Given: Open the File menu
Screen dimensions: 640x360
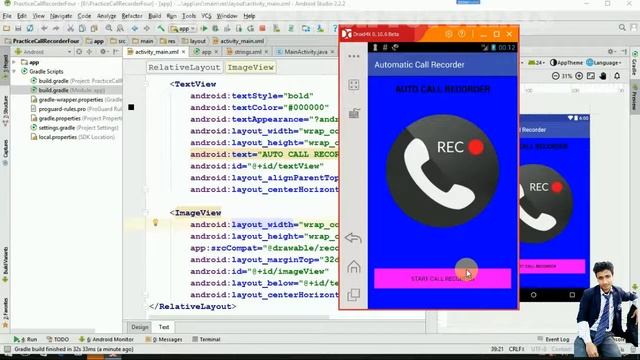Looking at the screenshot, I should pyautogui.click(x=7, y=16).
